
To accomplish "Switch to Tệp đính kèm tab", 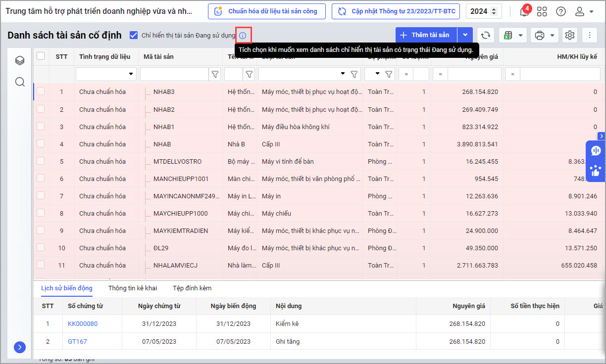I will click(x=192, y=288).
